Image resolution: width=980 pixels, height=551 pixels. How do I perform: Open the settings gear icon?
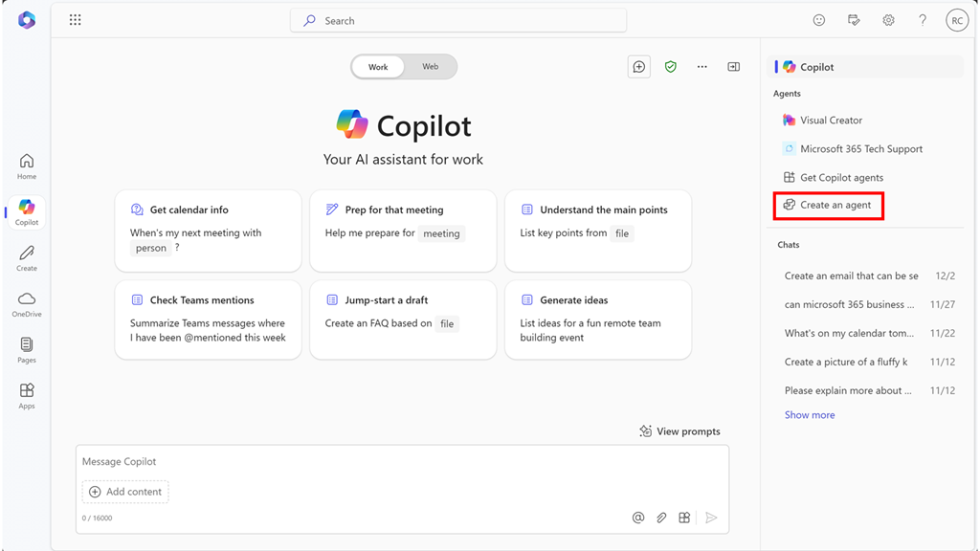(888, 20)
